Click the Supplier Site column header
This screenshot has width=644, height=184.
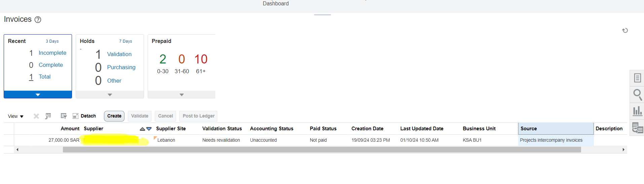[x=171, y=129]
